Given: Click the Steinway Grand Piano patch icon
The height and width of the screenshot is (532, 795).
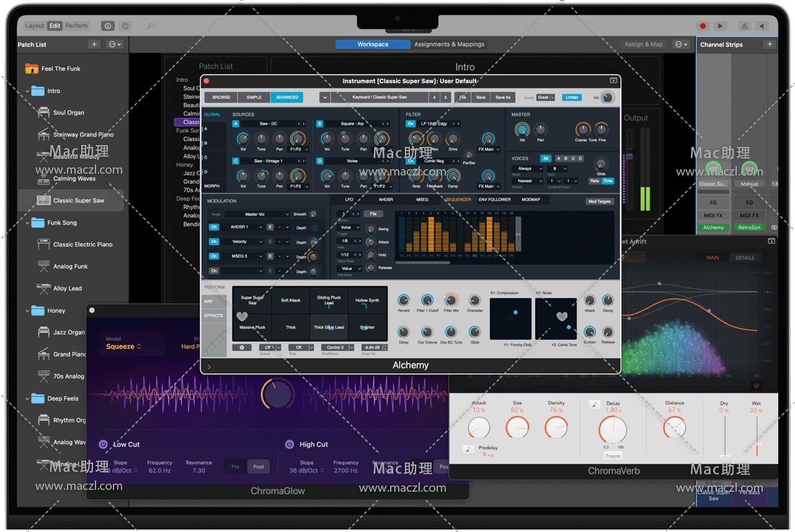Looking at the screenshot, I should tap(43, 135).
